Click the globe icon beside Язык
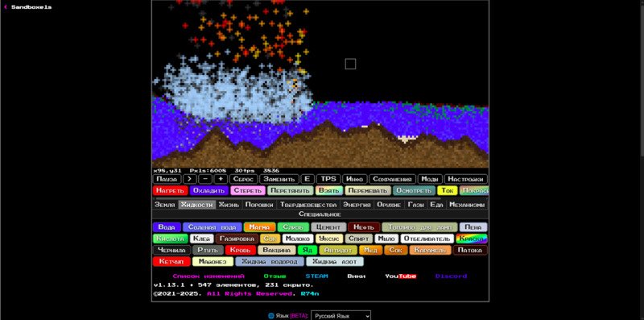 [x=271, y=316]
